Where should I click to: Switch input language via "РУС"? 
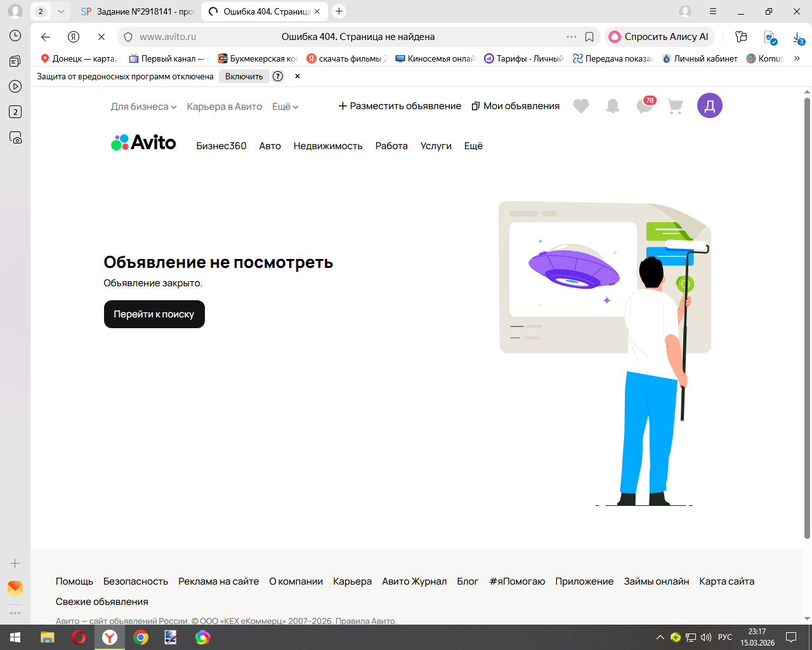pyautogui.click(x=725, y=637)
